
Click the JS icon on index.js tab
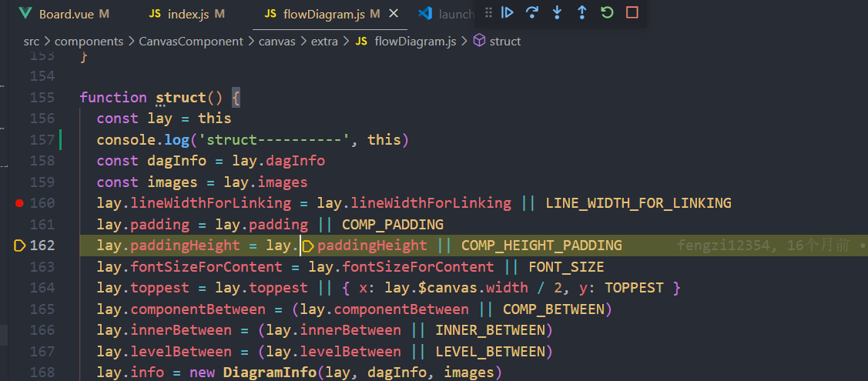click(155, 14)
